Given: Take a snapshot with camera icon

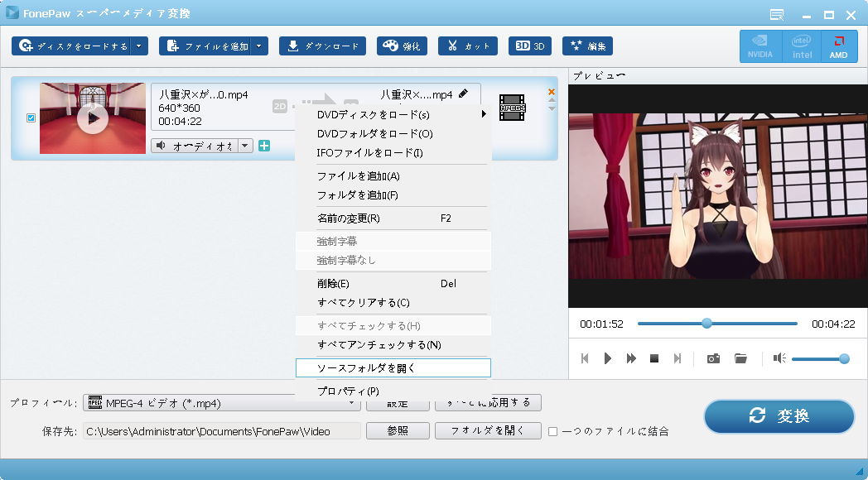Looking at the screenshot, I should [714, 358].
